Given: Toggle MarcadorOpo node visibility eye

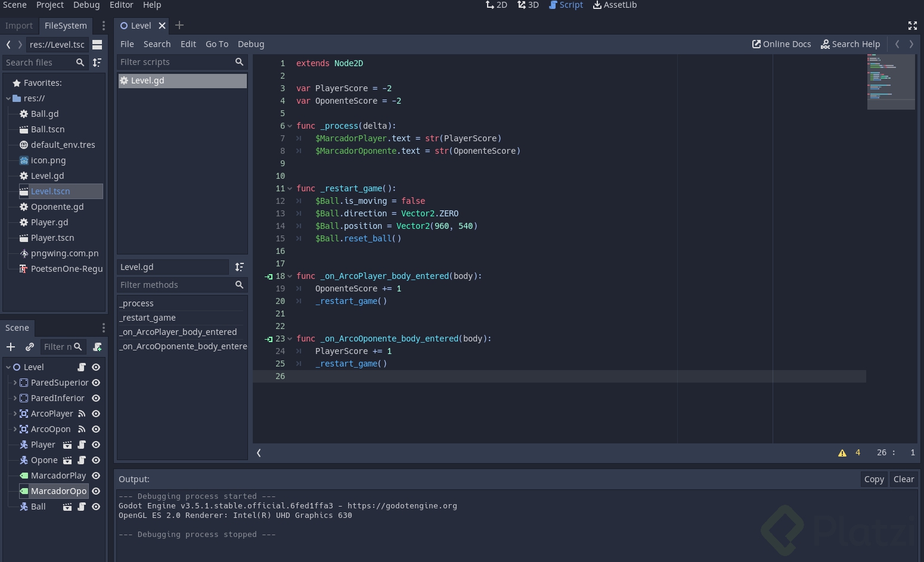Looking at the screenshot, I should tap(96, 491).
